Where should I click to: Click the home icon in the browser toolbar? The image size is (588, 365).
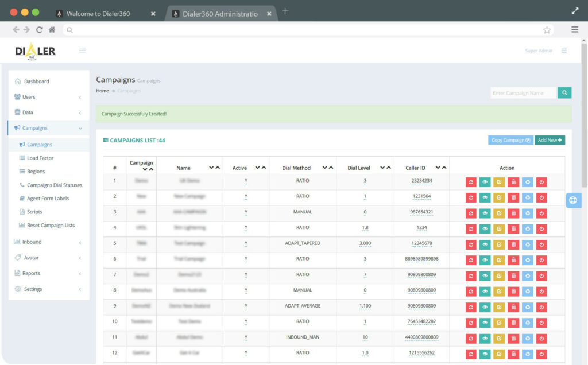click(51, 29)
